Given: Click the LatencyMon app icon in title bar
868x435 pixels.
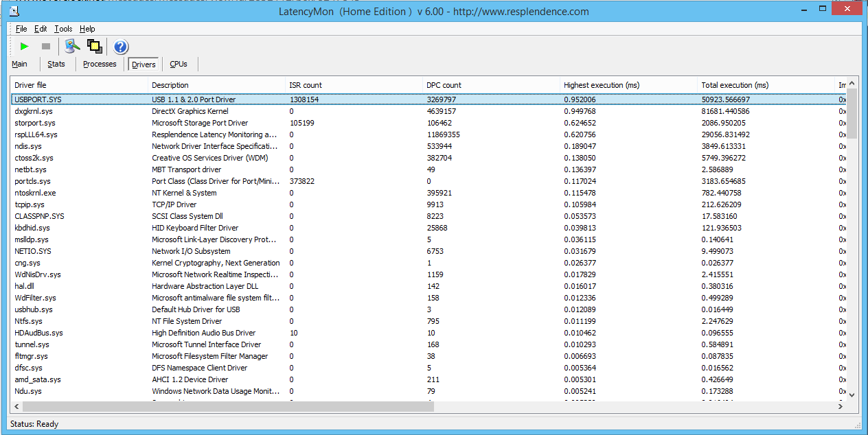Looking at the screenshot, I should pos(14,10).
